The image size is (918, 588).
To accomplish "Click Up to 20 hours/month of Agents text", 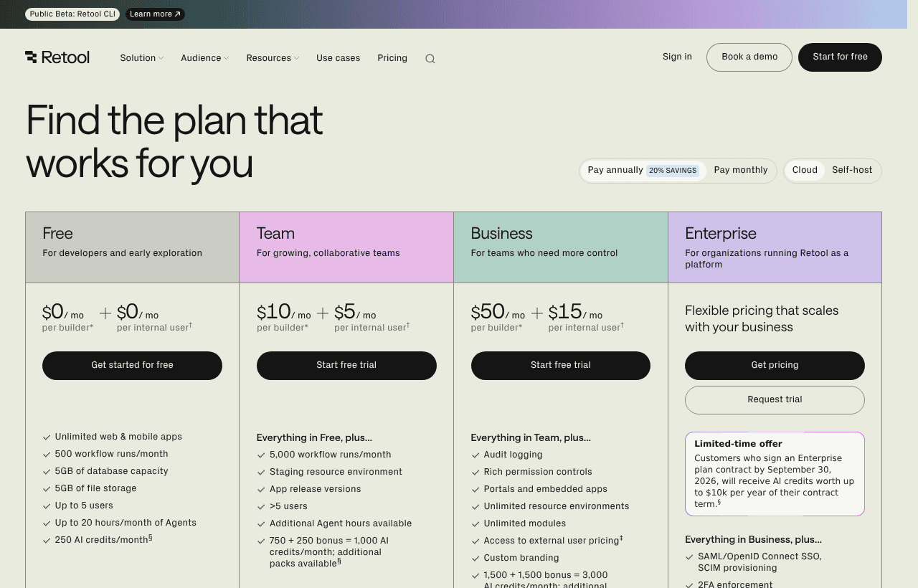I will [x=126, y=523].
